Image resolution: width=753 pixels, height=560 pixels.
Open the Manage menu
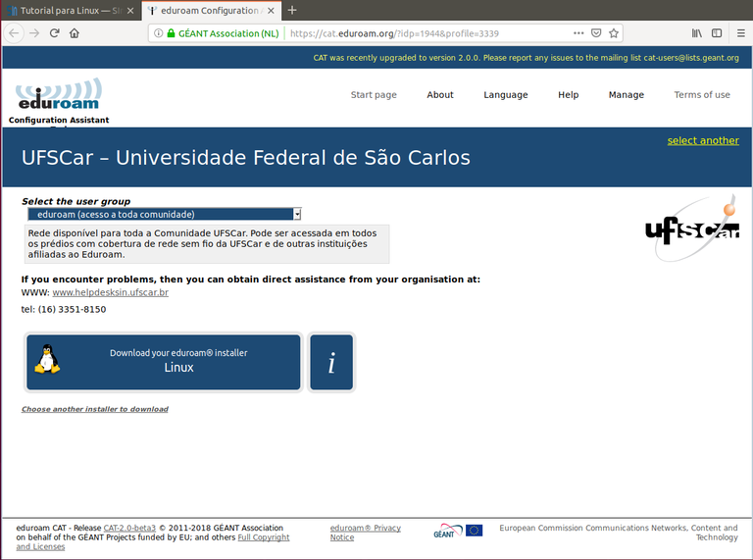coord(627,94)
